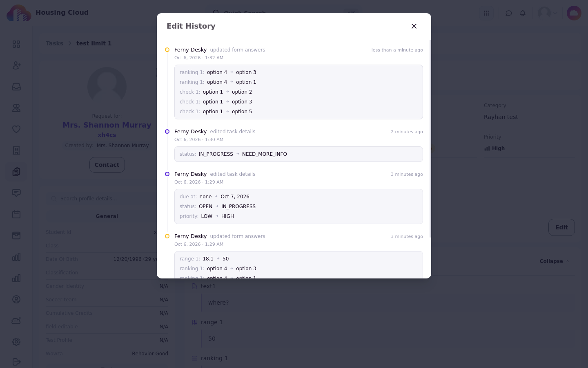Open the robot assistant icon in sidebar
588x368 pixels.
coord(16,321)
